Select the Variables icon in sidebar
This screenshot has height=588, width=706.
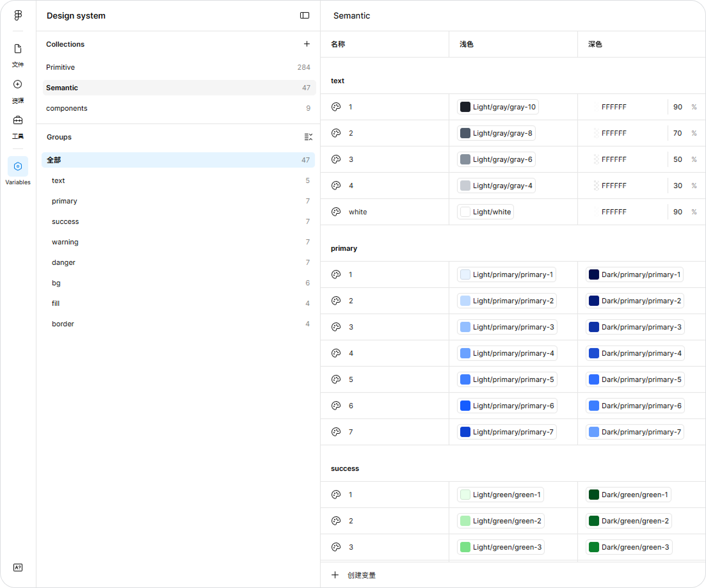pyautogui.click(x=18, y=166)
